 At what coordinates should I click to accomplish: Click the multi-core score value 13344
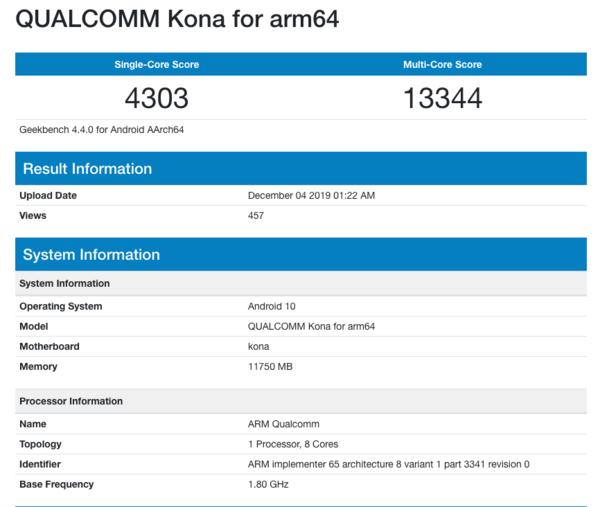tap(442, 98)
